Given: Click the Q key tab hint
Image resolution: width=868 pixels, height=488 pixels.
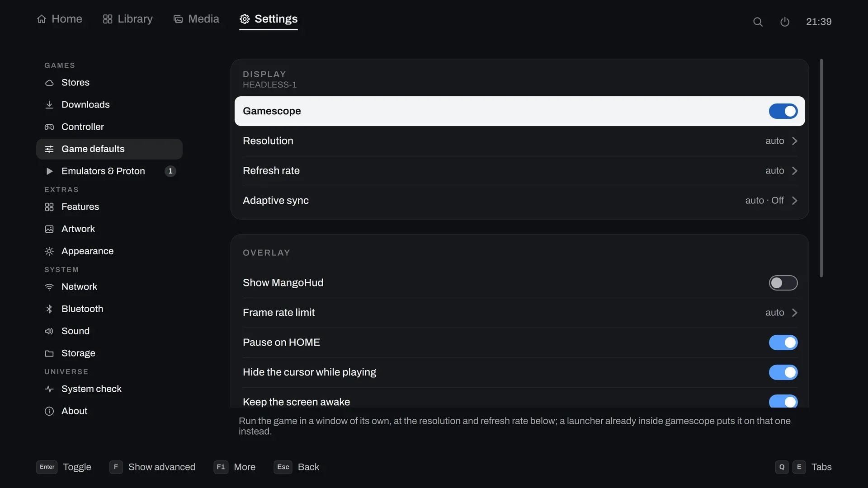Looking at the screenshot, I should (782, 467).
